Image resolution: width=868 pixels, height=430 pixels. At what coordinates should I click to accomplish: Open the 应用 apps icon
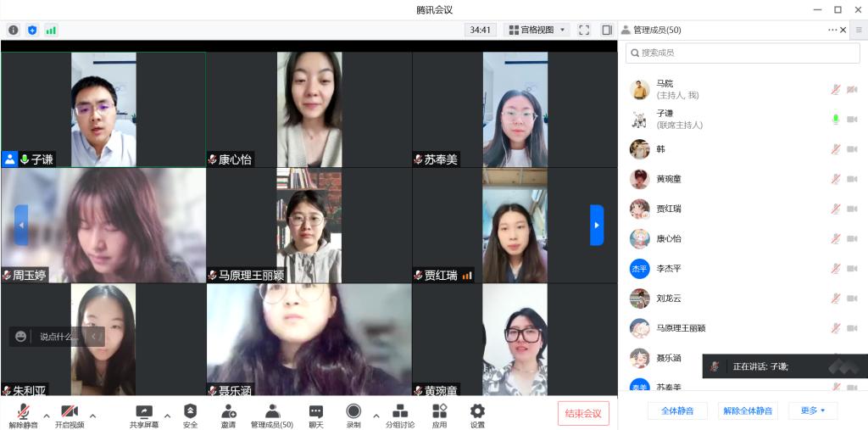pos(439,415)
